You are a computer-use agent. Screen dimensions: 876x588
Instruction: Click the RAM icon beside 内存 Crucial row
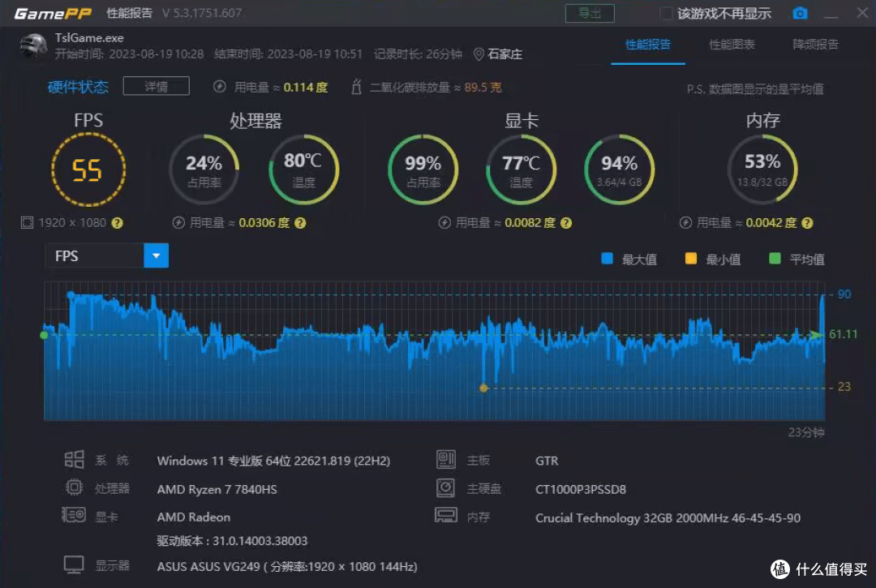[446, 515]
